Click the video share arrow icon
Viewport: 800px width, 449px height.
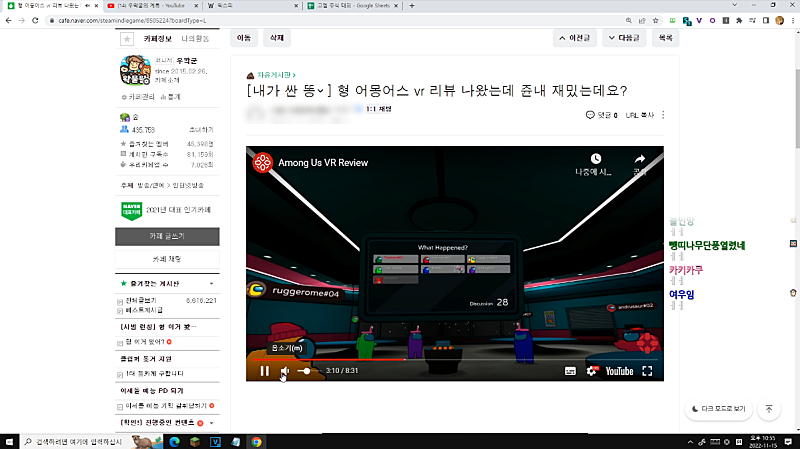pos(639,160)
